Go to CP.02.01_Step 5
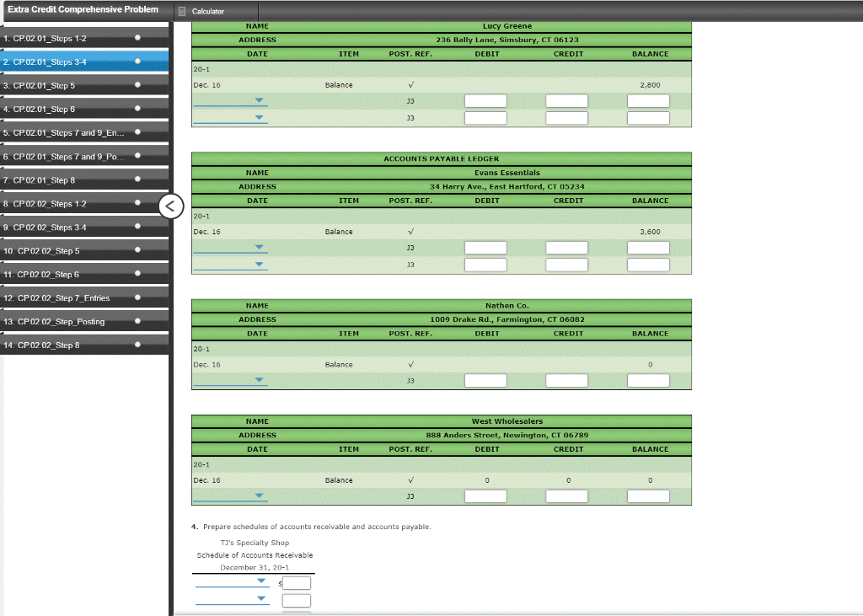The width and height of the screenshot is (863, 616). tap(84, 86)
